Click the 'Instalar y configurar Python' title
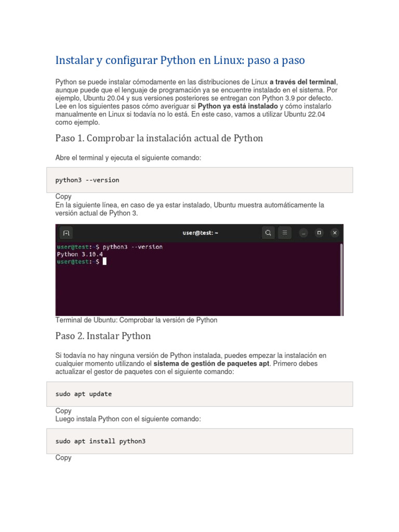The image size is (399, 532). [180, 60]
